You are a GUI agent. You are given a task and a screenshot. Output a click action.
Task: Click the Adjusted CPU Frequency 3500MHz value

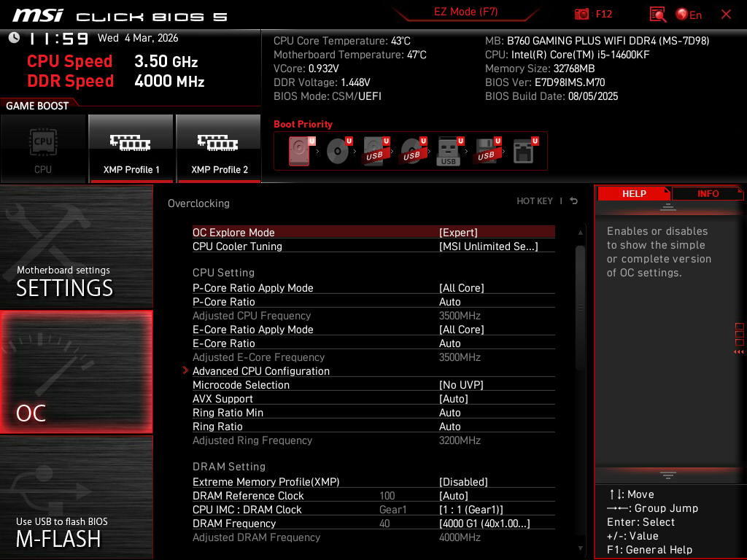coord(460,315)
